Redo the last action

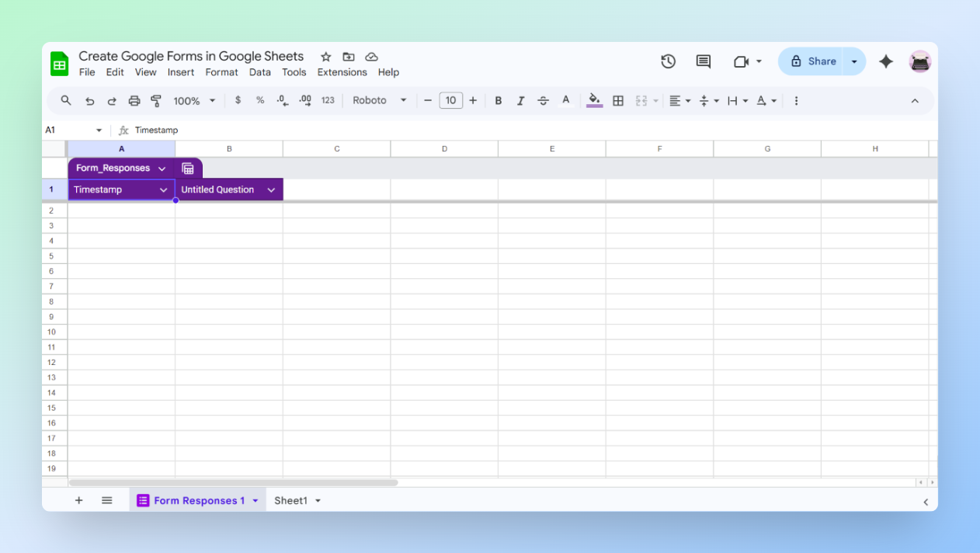pos(112,101)
